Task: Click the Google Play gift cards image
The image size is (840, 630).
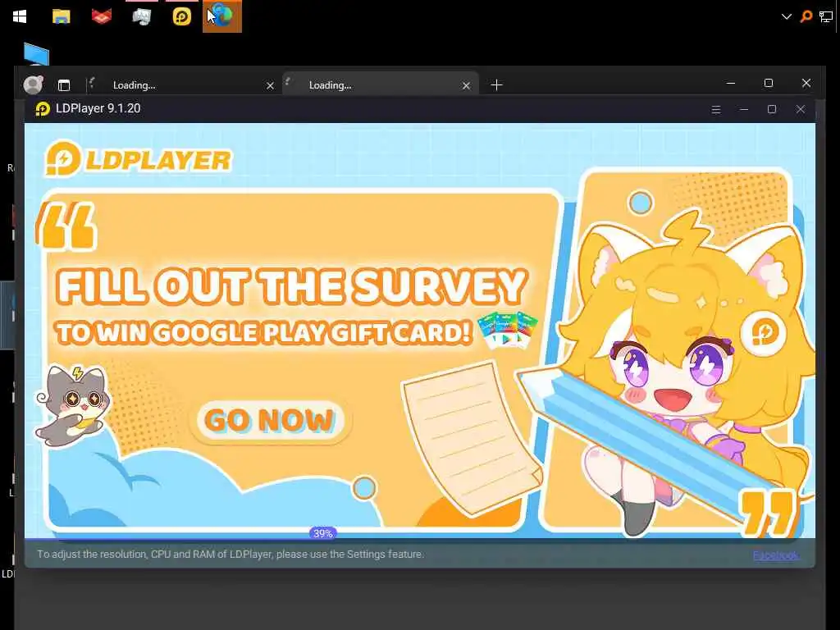Action: click(x=508, y=330)
